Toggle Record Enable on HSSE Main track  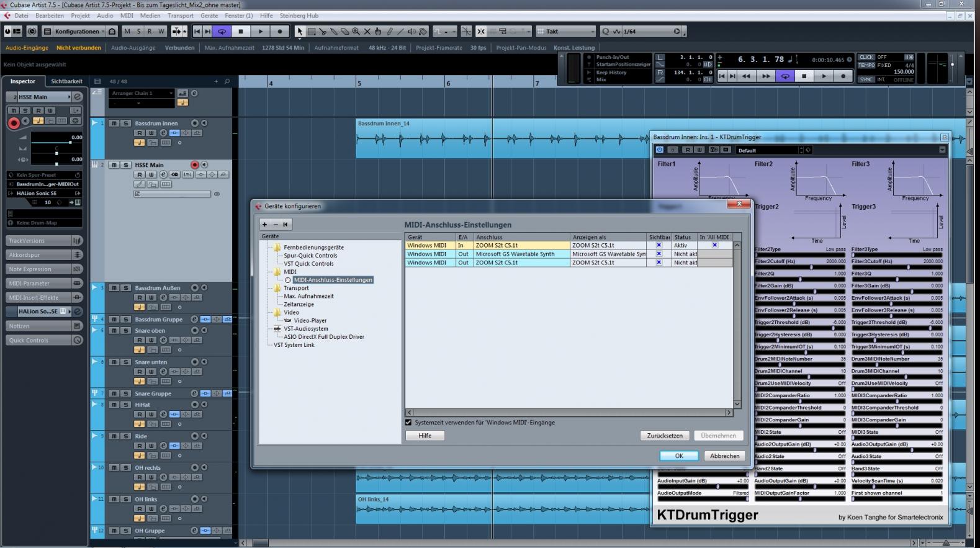tap(194, 165)
